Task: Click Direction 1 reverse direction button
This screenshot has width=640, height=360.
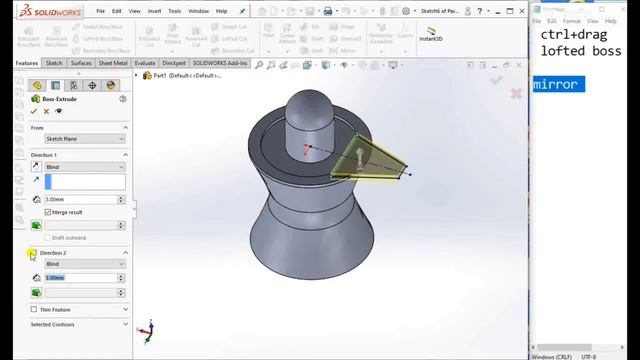Action: tap(36, 166)
